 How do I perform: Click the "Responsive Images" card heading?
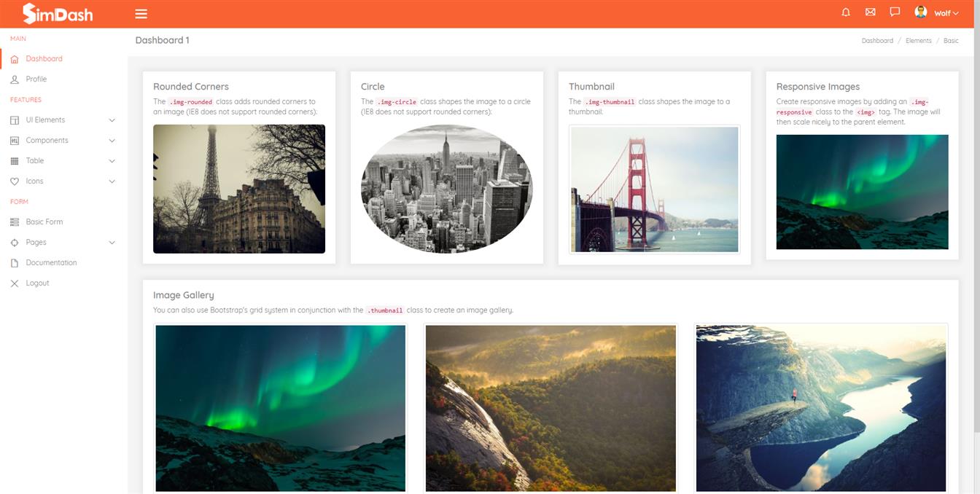click(818, 87)
